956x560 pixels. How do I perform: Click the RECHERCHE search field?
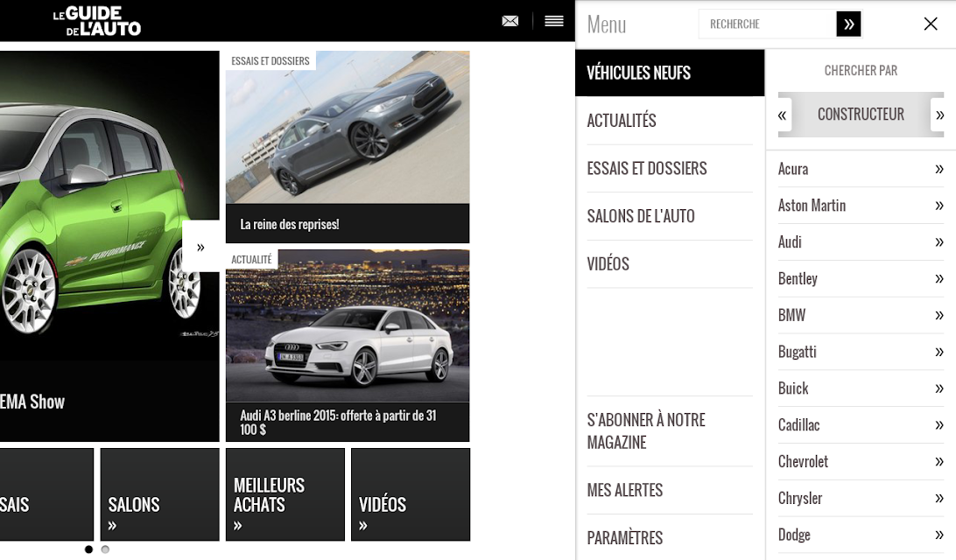tap(767, 24)
